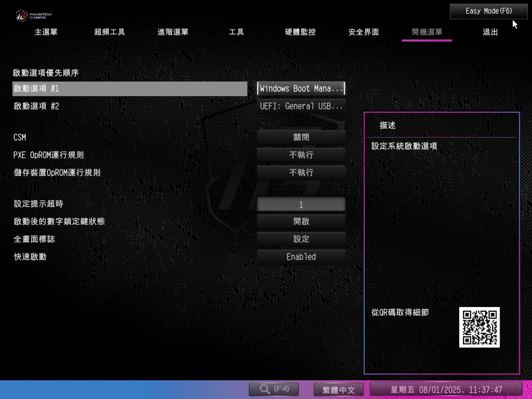Image resolution: width=532 pixels, height=399 pixels.
Task: Open the 超頻工具 tab
Action: (x=110, y=32)
